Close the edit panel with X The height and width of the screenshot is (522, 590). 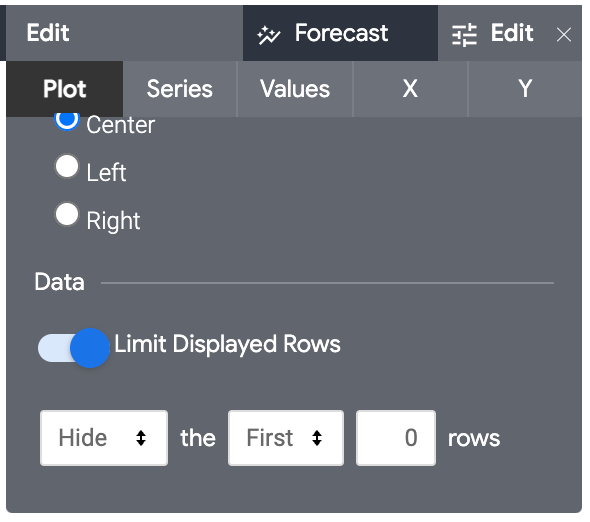(564, 35)
